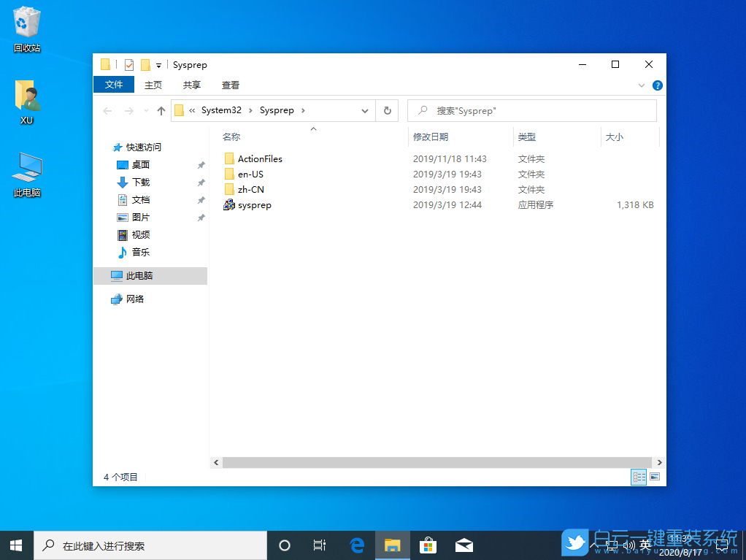Viewport: 746px width, 560px height.
Task: Click the up arrow to go to System32
Action: 161,110
